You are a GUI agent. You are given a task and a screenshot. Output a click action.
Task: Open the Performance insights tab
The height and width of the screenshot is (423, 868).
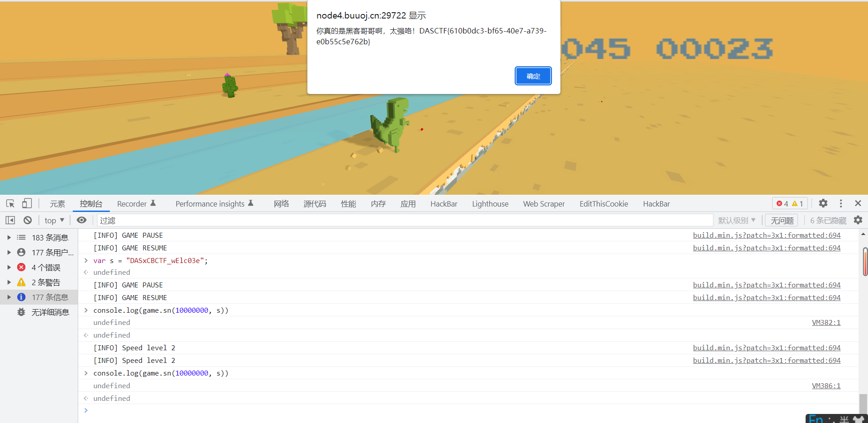215,204
